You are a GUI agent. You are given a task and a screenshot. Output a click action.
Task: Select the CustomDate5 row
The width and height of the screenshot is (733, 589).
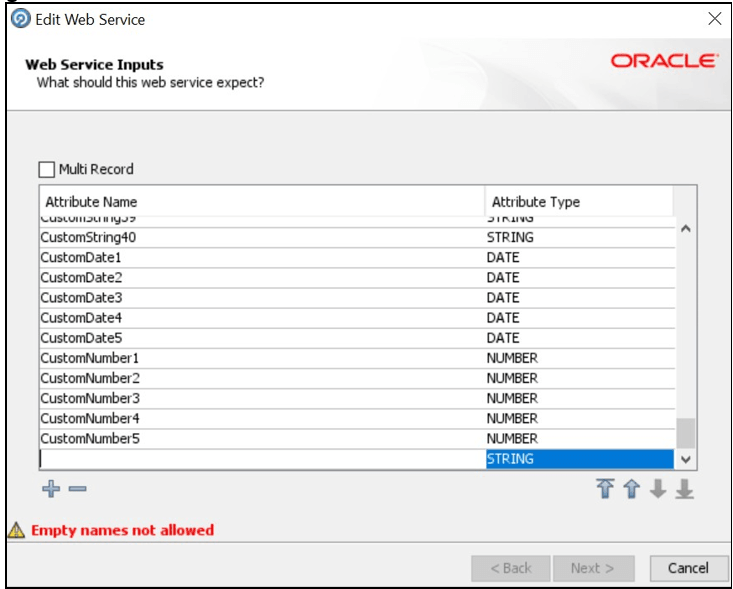pyautogui.click(x=358, y=338)
